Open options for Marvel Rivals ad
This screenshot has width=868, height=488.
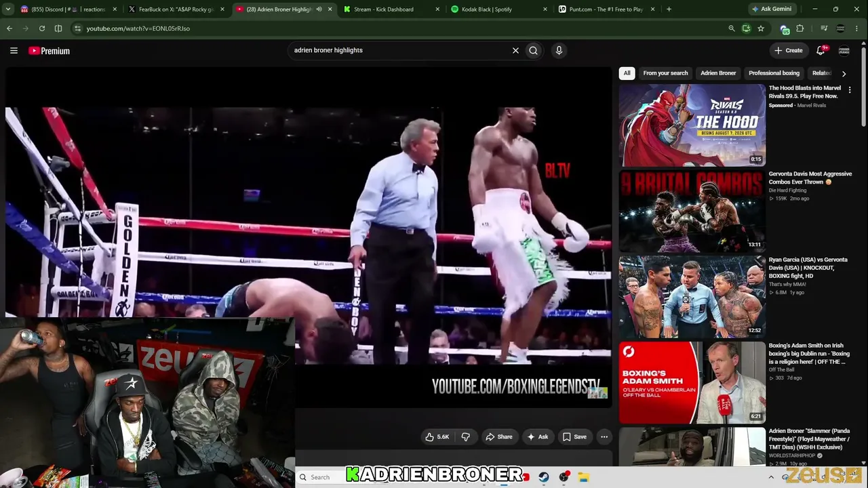pyautogui.click(x=850, y=89)
